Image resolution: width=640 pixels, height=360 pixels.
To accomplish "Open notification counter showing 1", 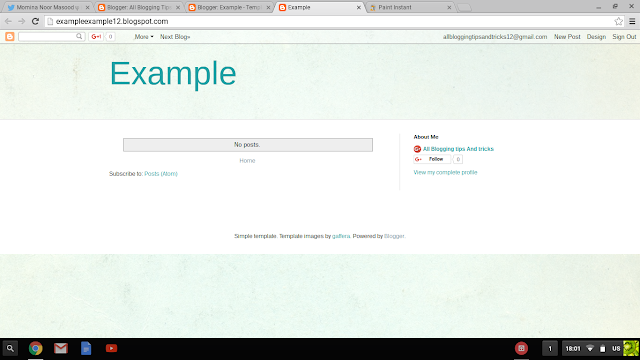I will 550,349.
